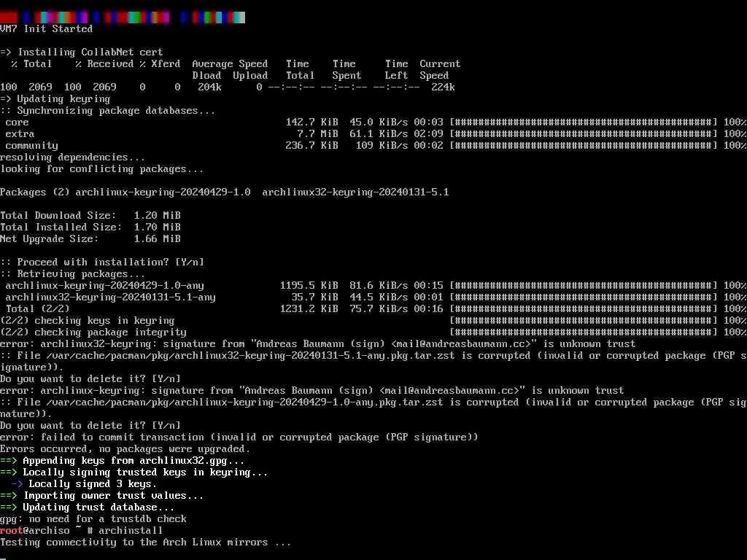The width and height of the screenshot is (747, 560).
Task: Click '-> Locally signed 3 keys.' line
Action: click(x=84, y=484)
